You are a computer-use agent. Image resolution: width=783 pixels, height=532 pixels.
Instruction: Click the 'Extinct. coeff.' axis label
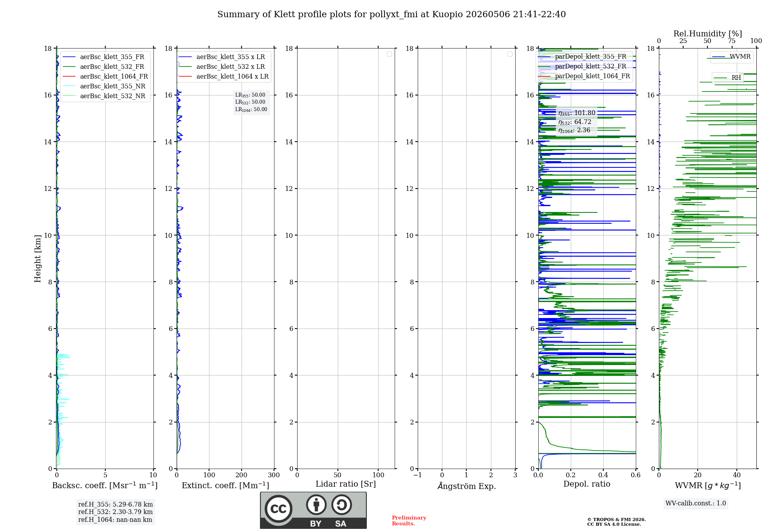[226, 485]
